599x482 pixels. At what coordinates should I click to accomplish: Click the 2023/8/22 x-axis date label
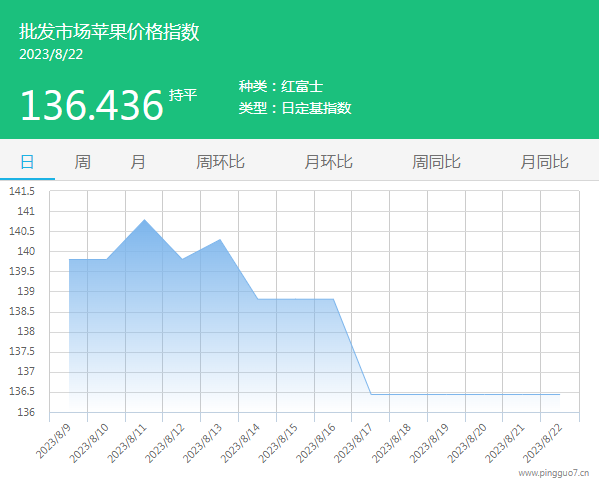tap(543, 443)
